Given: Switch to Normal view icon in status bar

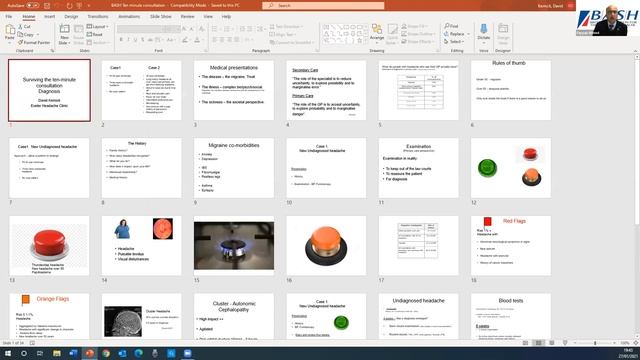Looking at the screenshot, I should (x=526, y=343).
